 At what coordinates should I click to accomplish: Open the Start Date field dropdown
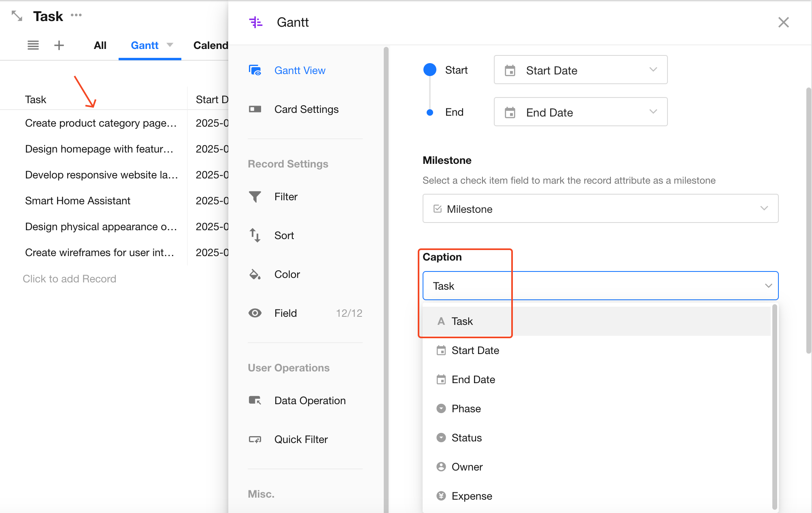580,70
